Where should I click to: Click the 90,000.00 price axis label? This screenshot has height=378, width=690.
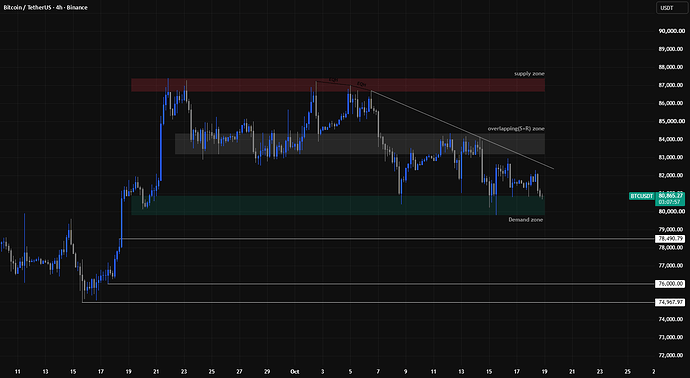tap(672, 31)
